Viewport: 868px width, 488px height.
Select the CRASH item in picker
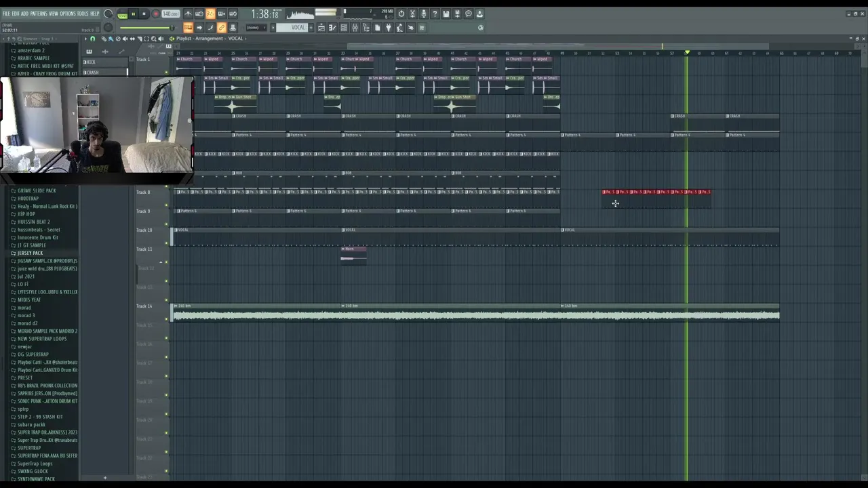pos(105,72)
